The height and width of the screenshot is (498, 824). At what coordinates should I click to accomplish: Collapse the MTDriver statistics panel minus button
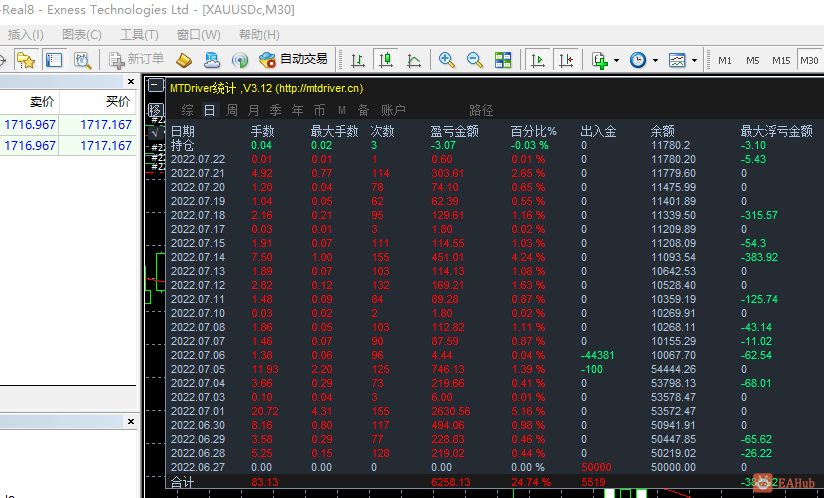click(155, 85)
